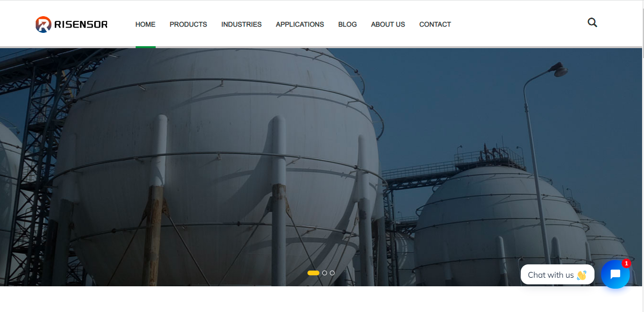
Task: Click the green active indicator under Home
Action: click(146, 47)
